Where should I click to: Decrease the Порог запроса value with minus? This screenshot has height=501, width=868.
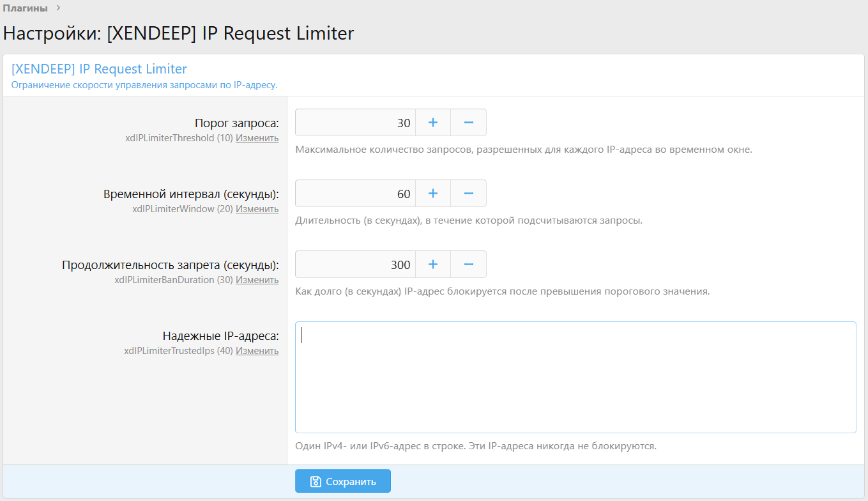click(468, 123)
